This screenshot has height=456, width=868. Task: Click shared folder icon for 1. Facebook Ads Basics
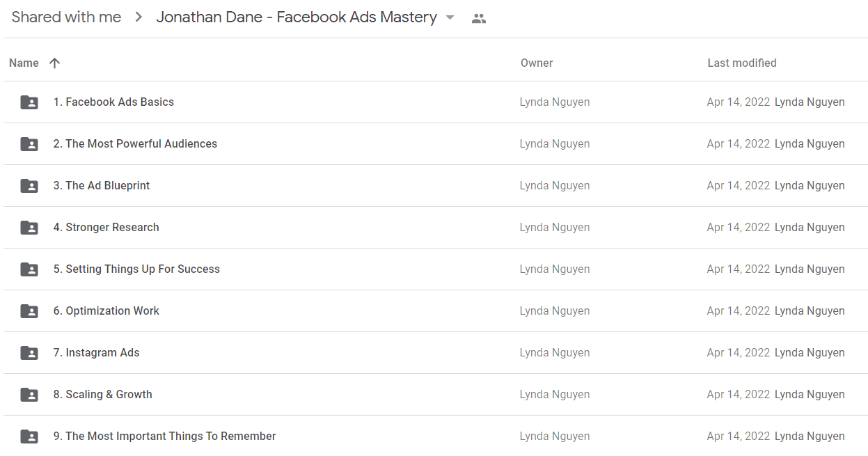(29, 102)
